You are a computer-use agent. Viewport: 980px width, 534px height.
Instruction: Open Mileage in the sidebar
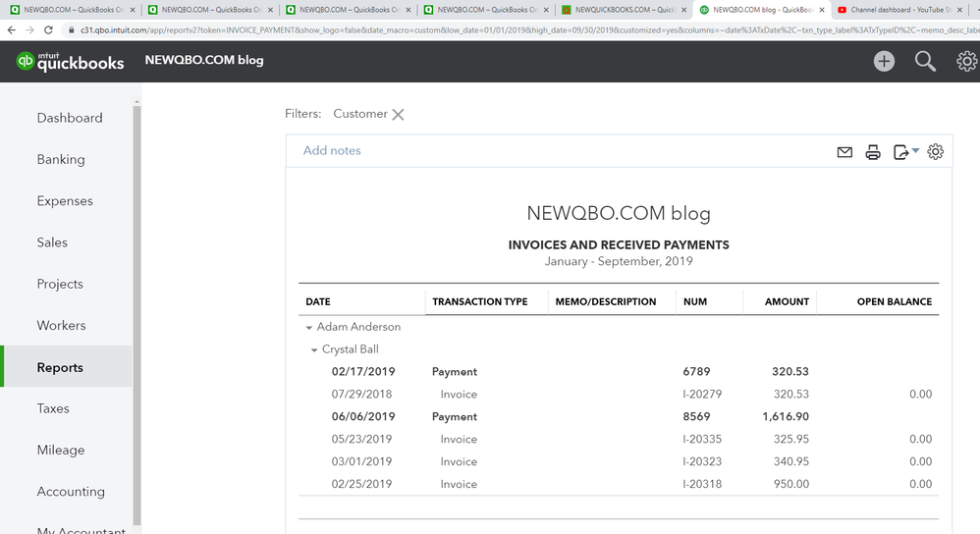61,451
